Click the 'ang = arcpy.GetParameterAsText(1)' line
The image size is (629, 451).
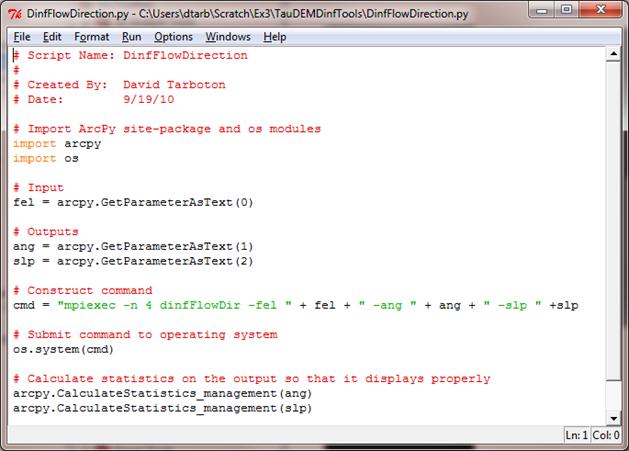click(133, 246)
